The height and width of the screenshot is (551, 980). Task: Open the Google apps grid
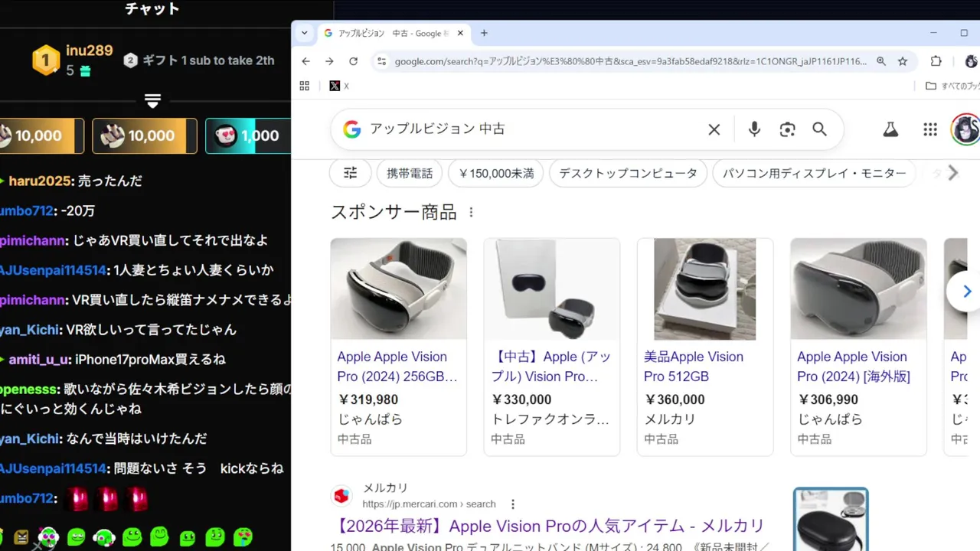[930, 129]
